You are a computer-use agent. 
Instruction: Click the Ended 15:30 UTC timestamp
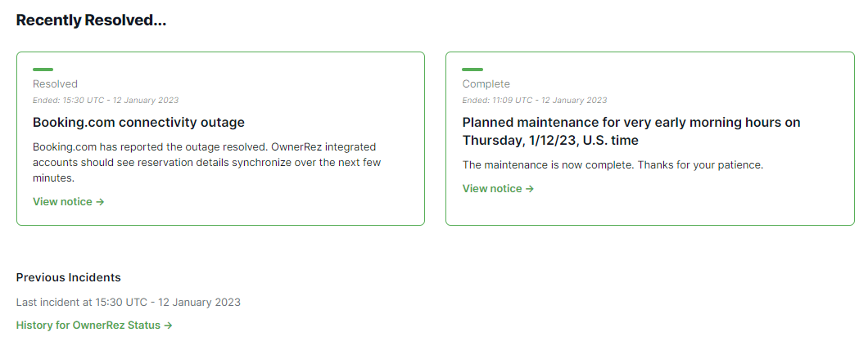tap(106, 101)
